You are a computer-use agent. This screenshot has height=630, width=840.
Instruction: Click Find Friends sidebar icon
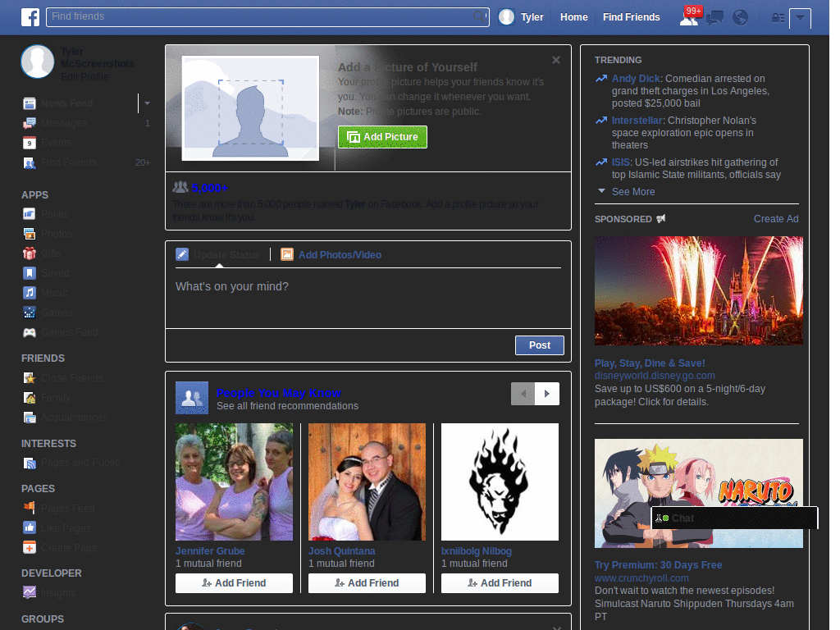click(x=30, y=163)
